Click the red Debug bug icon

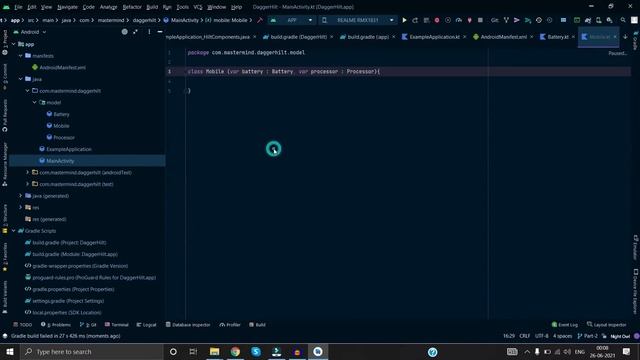click(437, 20)
